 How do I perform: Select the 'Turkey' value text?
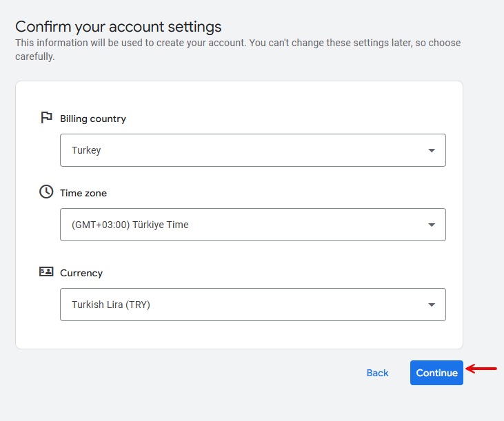click(86, 150)
